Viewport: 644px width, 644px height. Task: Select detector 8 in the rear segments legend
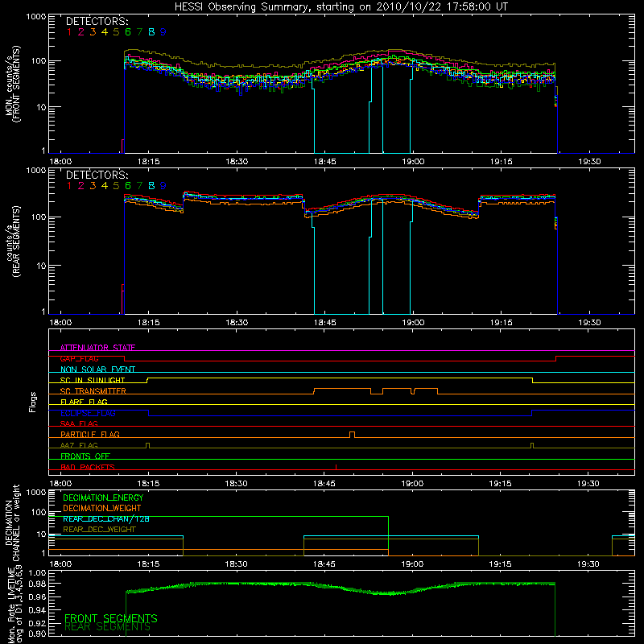(x=151, y=186)
